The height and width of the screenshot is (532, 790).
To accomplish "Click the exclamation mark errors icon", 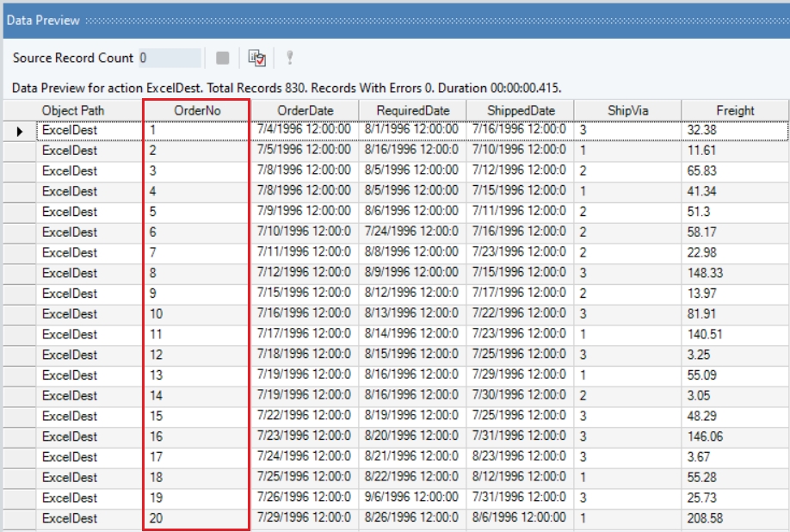I will tap(290, 58).
